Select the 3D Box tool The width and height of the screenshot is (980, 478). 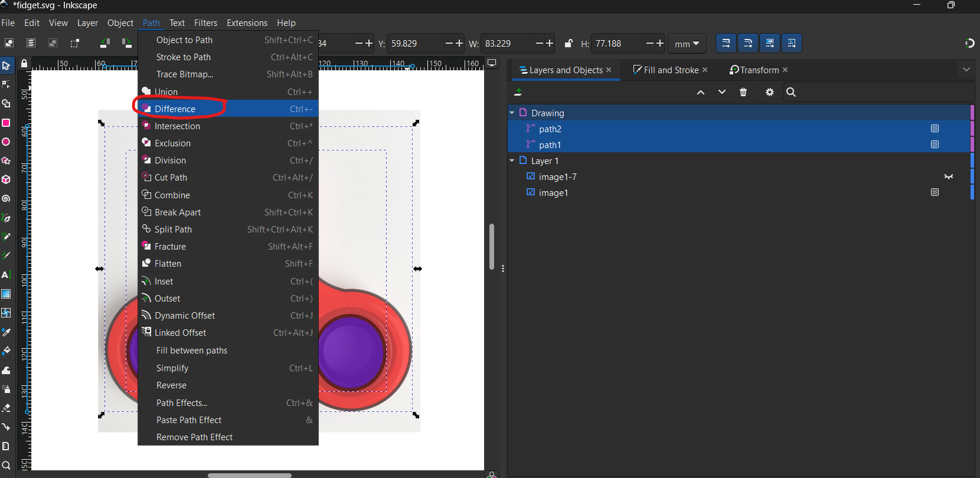point(6,179)
